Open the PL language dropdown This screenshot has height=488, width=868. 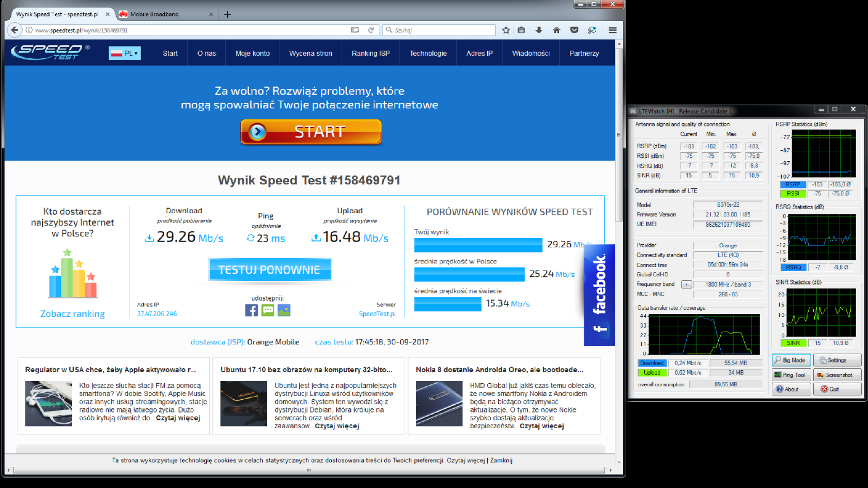[x=125, y=53]
